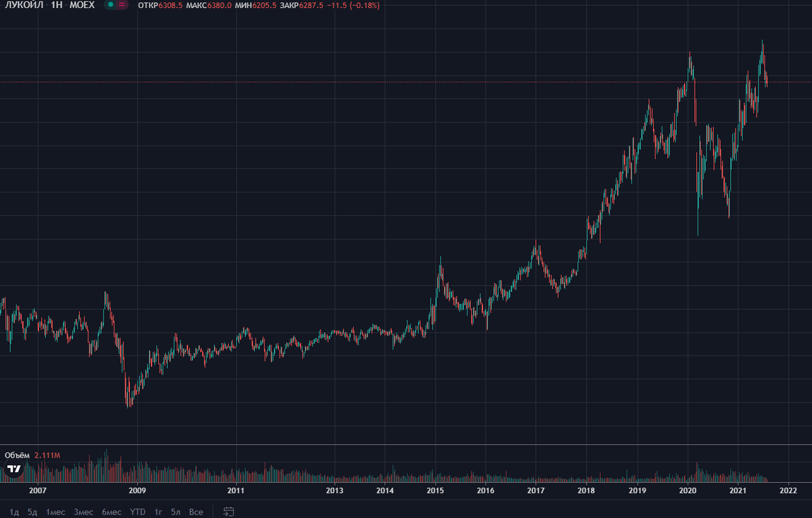Click the 2013 label on time axis
This screenshot has width=812, height=518.
click(x=335, y=490)
